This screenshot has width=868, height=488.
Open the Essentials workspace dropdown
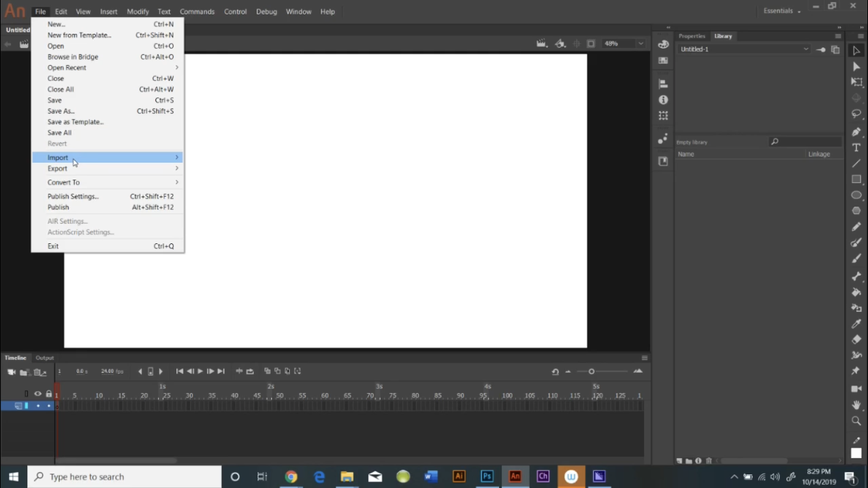click(x=781, y=11)
